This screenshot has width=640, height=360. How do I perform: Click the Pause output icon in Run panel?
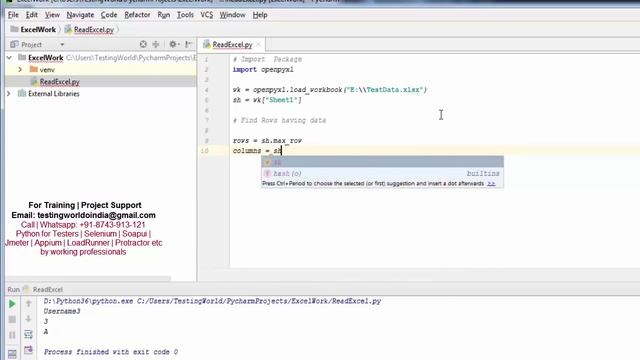[x=12, y=335]
